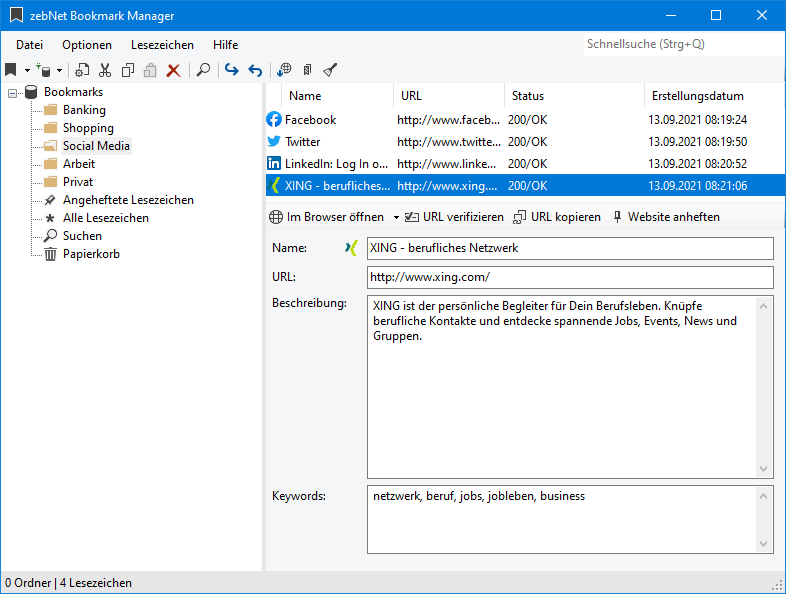786x594 pixels.
Task: Select the LinkedIn bookmark row
Action: [x=525, y=164]
